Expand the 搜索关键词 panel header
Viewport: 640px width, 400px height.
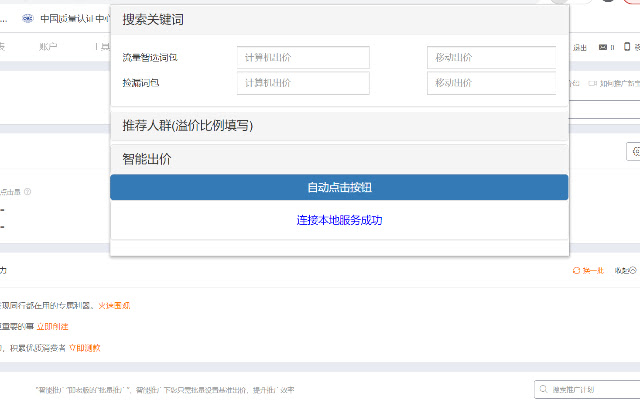click(x=339, y=20)
